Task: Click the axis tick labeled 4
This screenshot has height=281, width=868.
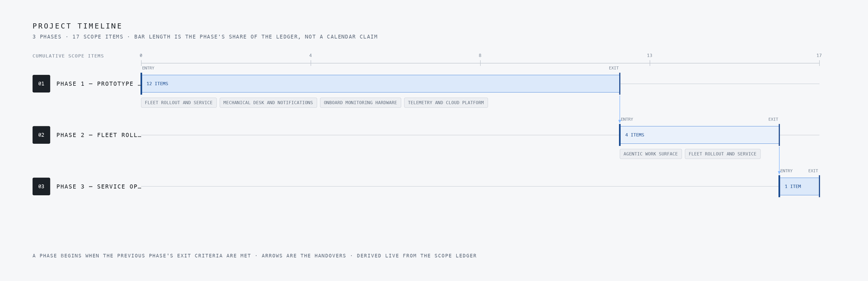Action: (x=310, y=55)
